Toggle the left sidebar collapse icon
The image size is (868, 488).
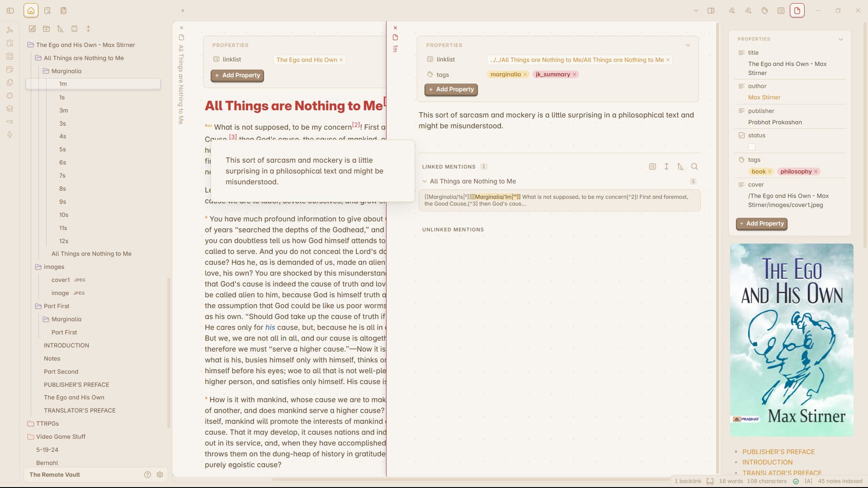(x=10, y=10)
